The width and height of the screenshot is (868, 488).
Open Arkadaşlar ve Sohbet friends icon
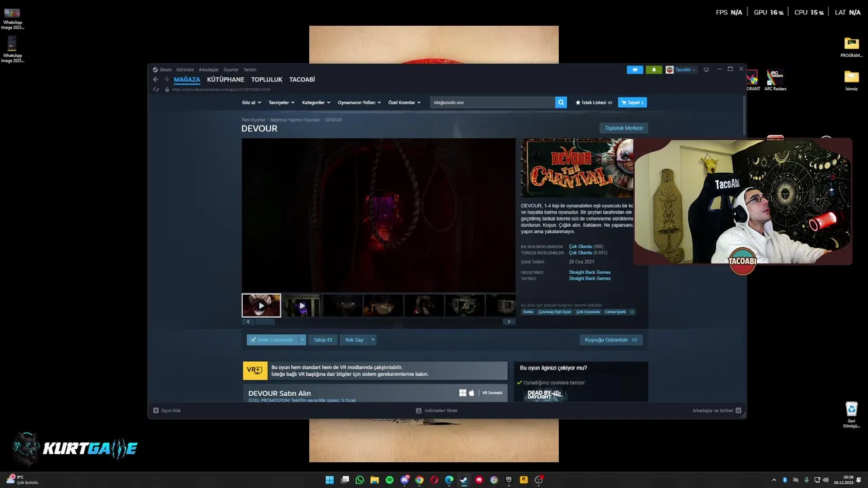738,410
